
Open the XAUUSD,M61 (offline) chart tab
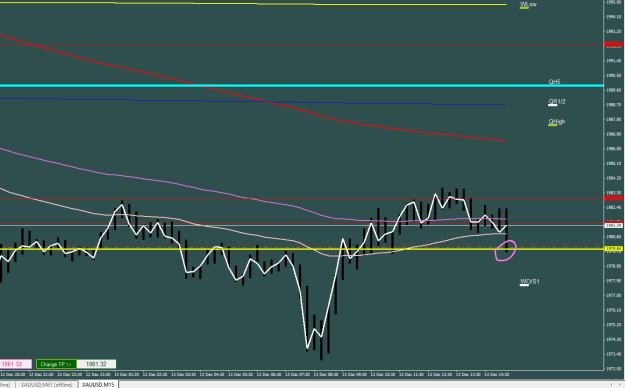47,384
